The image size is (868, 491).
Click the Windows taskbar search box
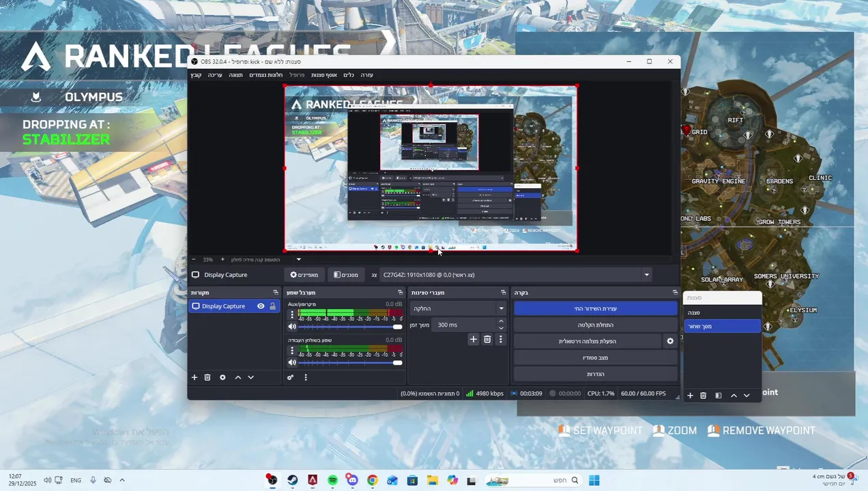click(533, 480)
